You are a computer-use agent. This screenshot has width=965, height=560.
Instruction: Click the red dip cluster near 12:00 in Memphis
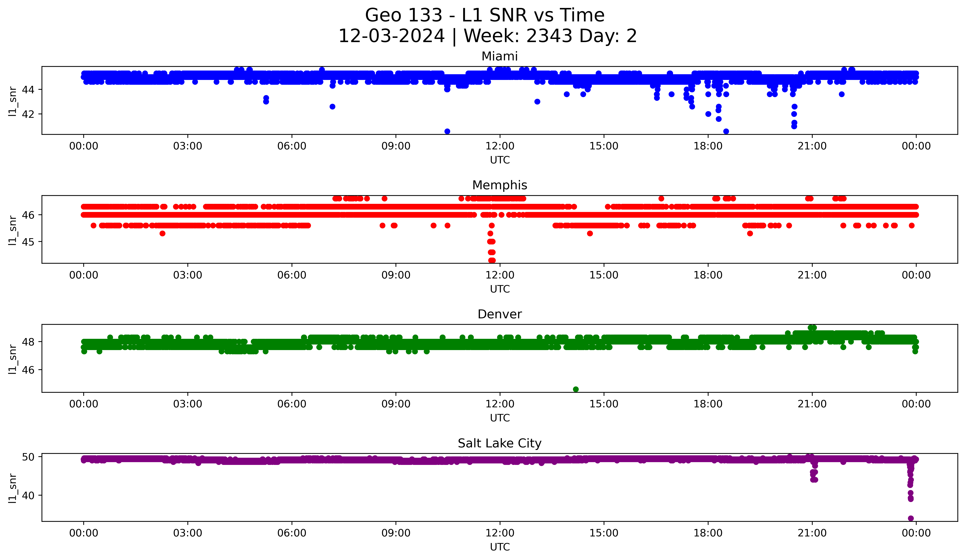tap(491, 247)
